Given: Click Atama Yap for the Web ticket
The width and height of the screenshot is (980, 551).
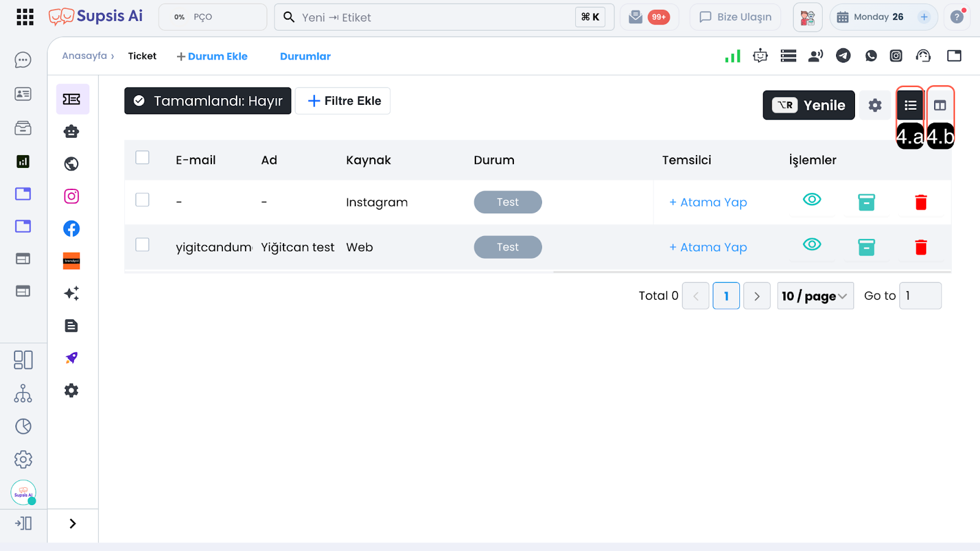Looking at the screenshot, I should (708, 248).
